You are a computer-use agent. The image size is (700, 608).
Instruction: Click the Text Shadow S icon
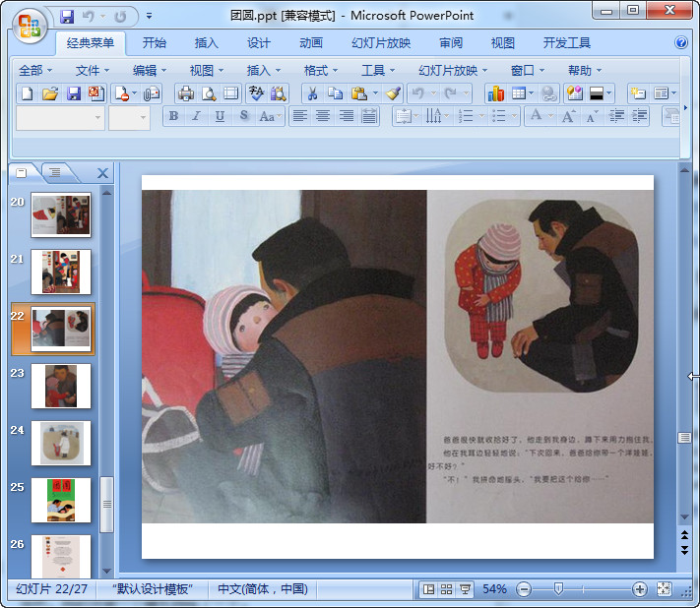pos(244,116)
